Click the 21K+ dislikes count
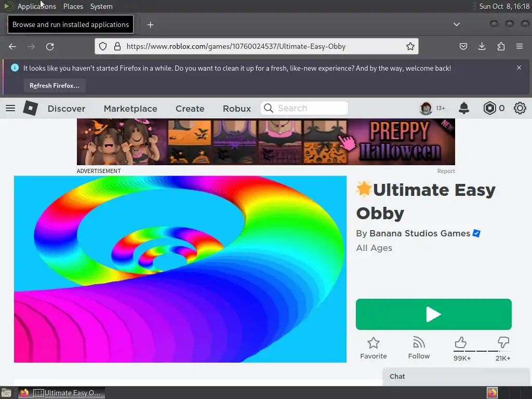The height and width of the screenshot is (399, 532). coord(503,358)
